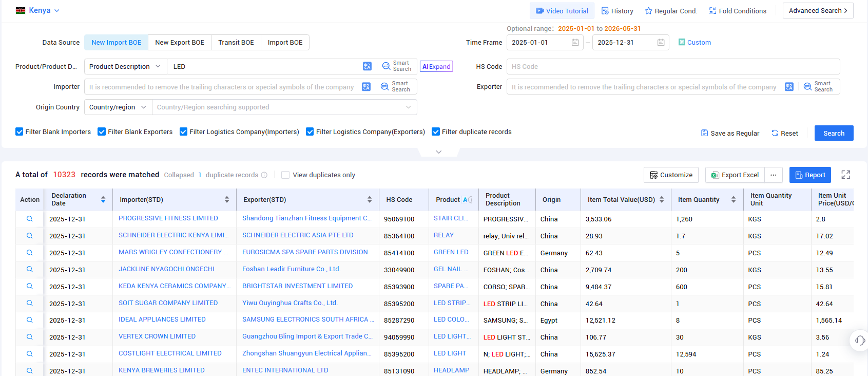Screen dimensions: 868x376
Task: Click Save as Regular
Action: coord(730,133)
